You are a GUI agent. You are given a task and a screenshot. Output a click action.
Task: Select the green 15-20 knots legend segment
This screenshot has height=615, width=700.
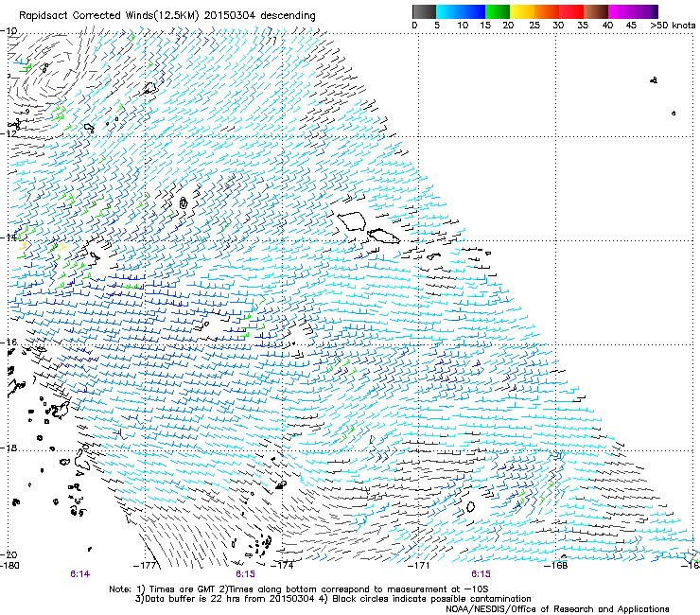498,11
